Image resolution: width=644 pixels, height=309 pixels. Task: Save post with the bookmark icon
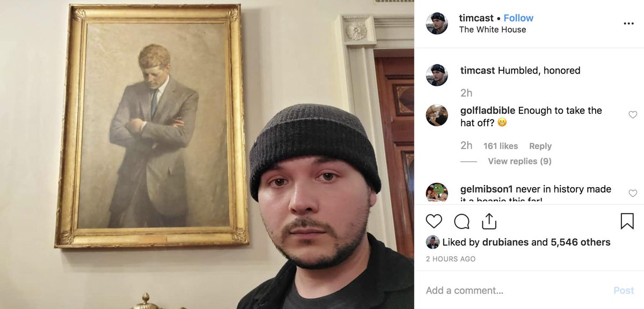(x=627, y=221)
